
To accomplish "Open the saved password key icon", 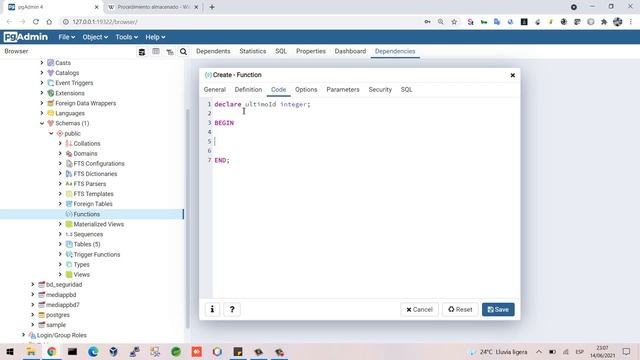I will pyautogui.click(x=427, y=22).
